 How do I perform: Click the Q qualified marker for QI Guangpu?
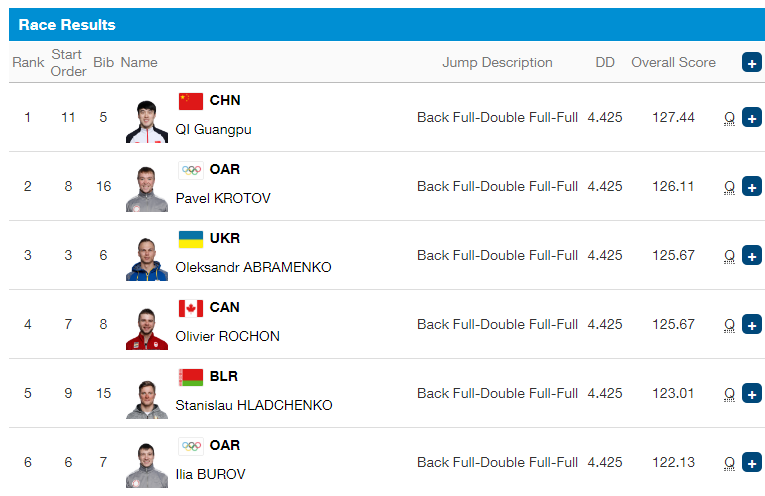pos(729,118)
